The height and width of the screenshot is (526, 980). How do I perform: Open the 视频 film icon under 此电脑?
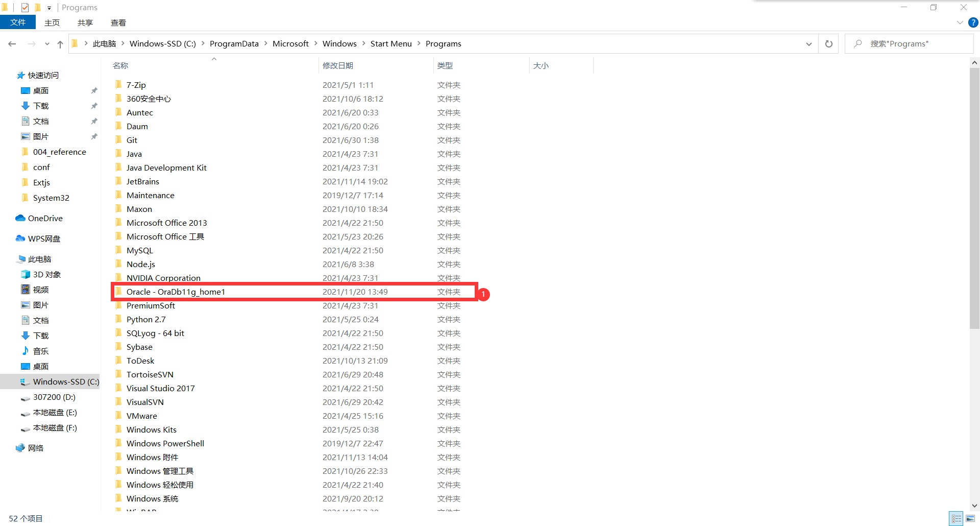click(26, 290)
